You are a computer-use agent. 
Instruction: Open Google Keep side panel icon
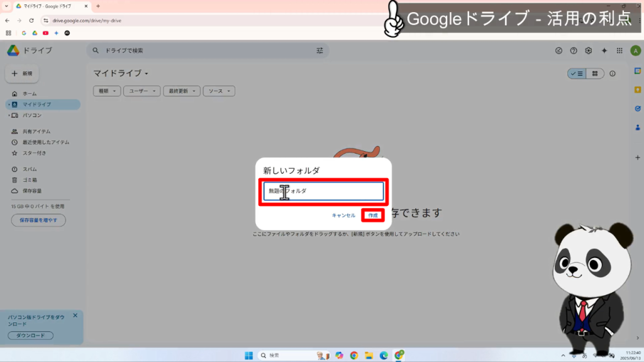[638, 89]
